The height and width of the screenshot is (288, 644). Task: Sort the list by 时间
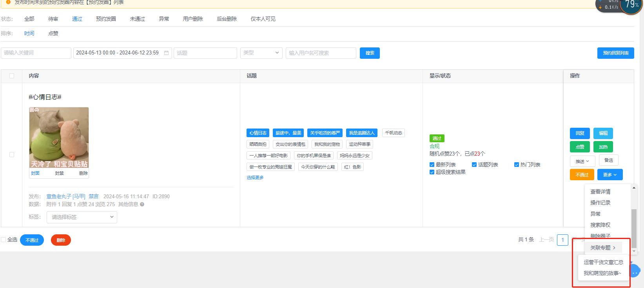pyautogui.click(x=29, y=33)
